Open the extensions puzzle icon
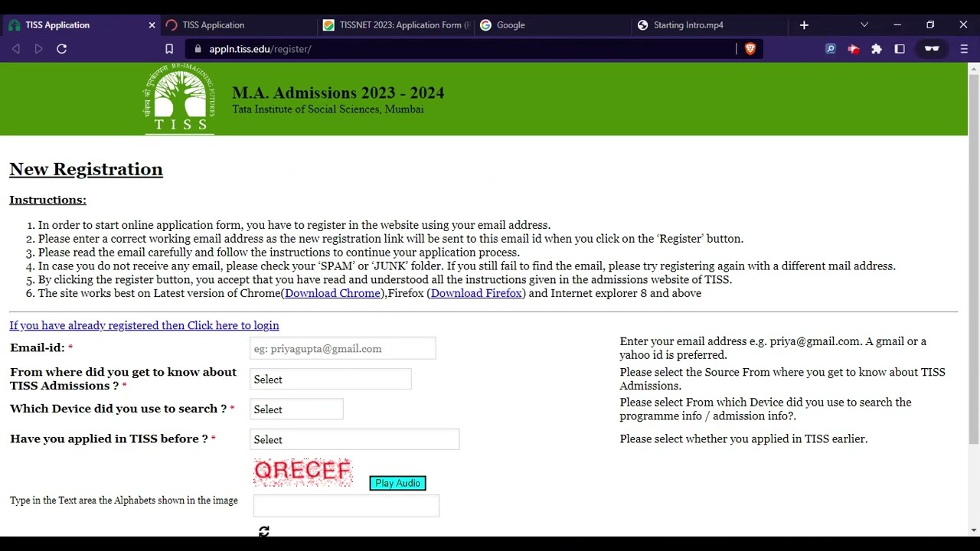 (877, 49)
